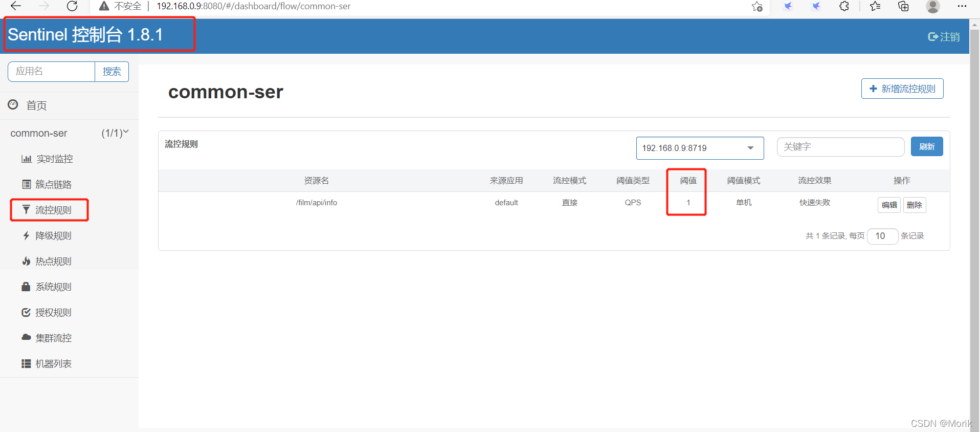Click 编辑 for /film/api/info rule
Image resolution: width=980 pixels, height=432 pixels.
[889, 205]
